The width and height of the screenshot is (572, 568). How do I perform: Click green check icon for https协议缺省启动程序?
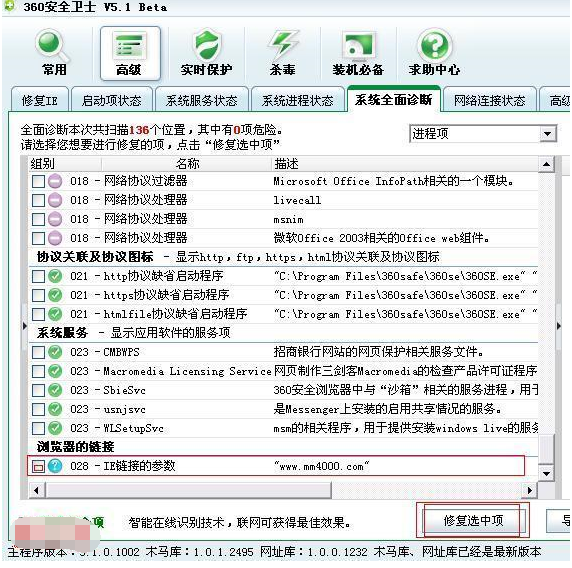(x=55, y=295)
